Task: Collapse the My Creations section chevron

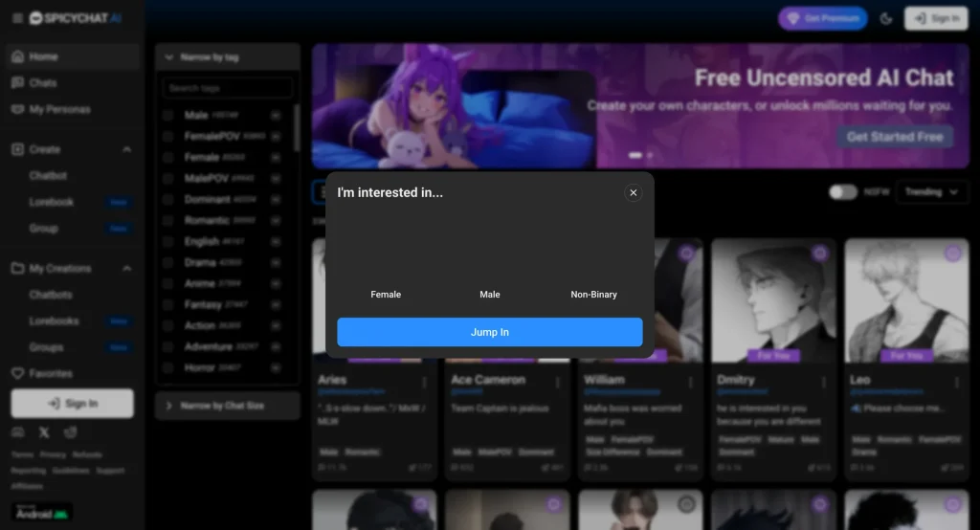Action: tap(127, 268)
